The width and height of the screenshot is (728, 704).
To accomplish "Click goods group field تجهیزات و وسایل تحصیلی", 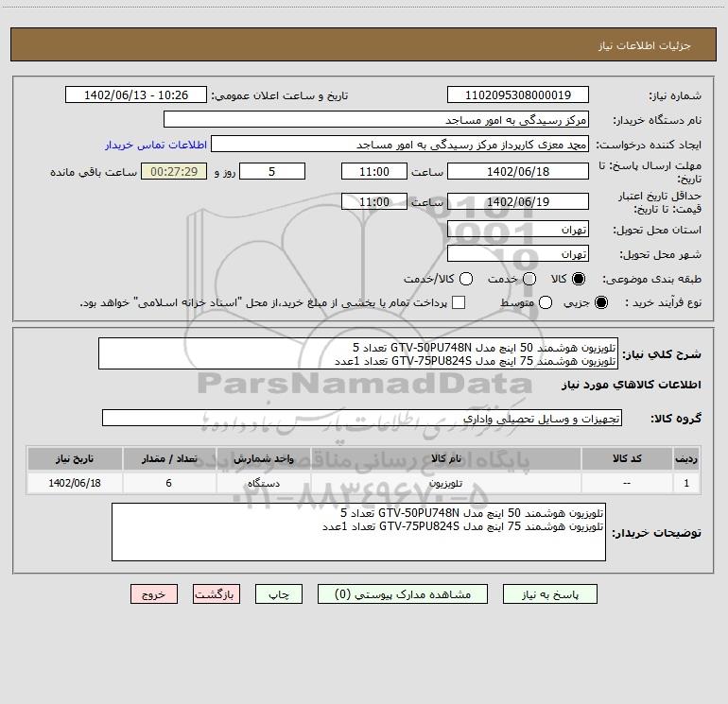I will 362,418.
